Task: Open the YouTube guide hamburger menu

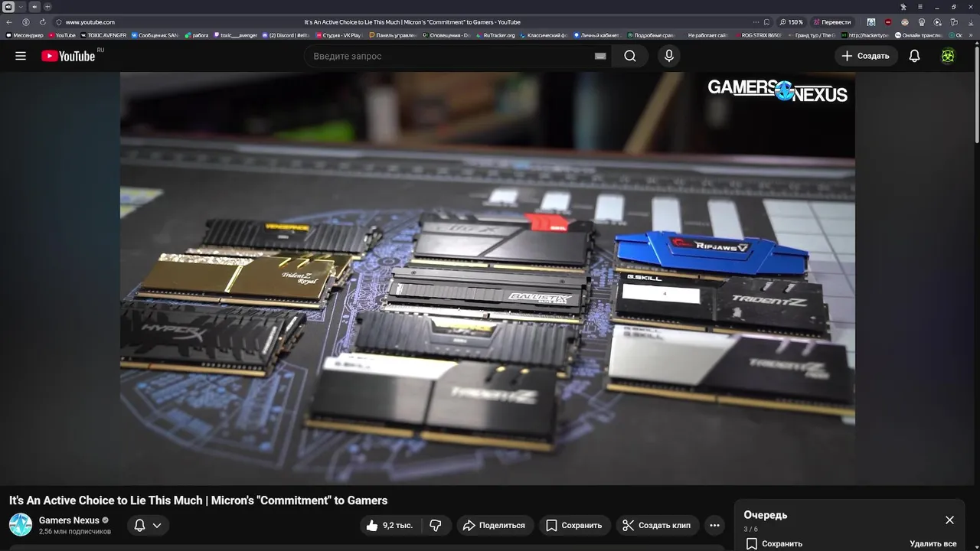Action: coord(21,56)
